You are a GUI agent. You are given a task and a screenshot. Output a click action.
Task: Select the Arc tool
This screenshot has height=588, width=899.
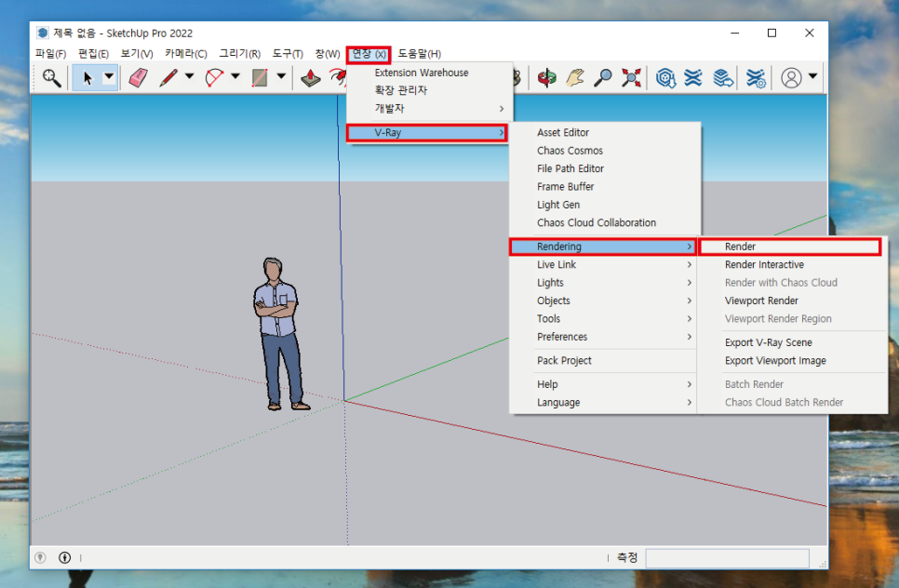point(214,77)
